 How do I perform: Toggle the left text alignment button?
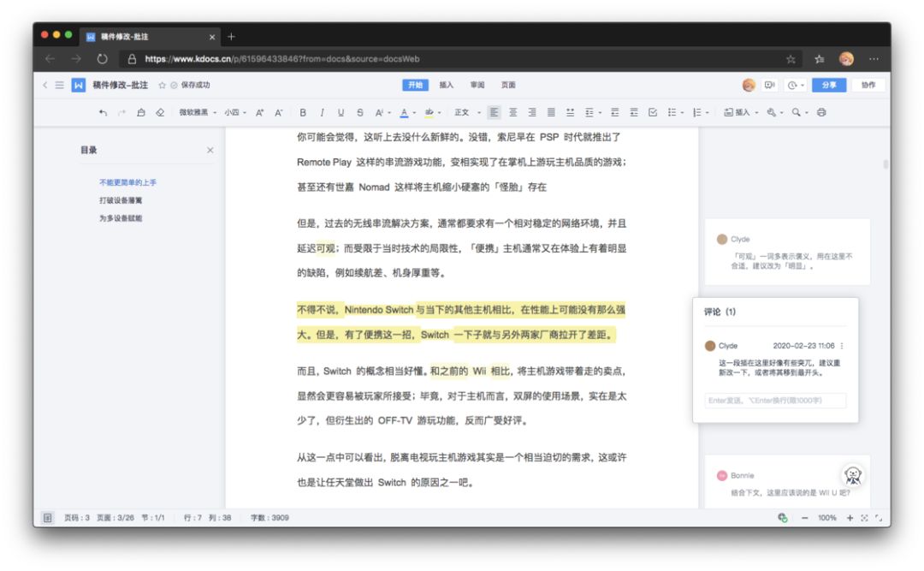pyautogui.click(x=495, y=112)
